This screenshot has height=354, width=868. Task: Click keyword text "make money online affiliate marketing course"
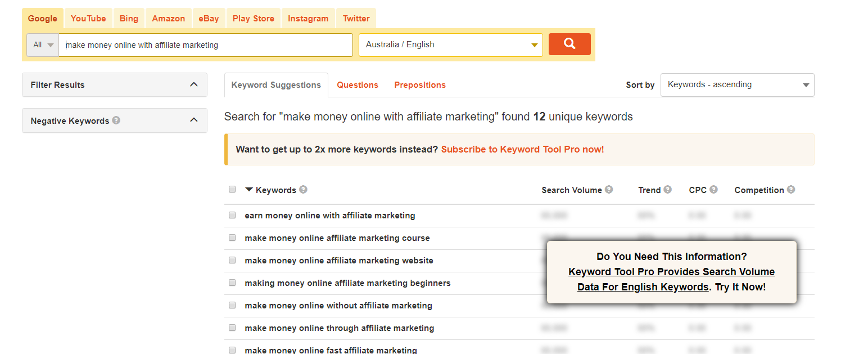337,238
